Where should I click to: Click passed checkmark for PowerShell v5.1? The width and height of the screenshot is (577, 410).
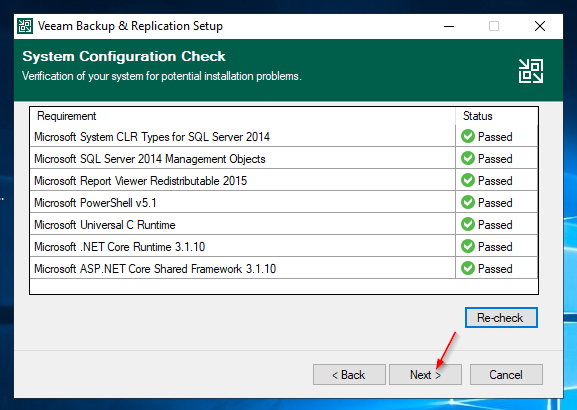pyautogui.click(x=468, y=202)
